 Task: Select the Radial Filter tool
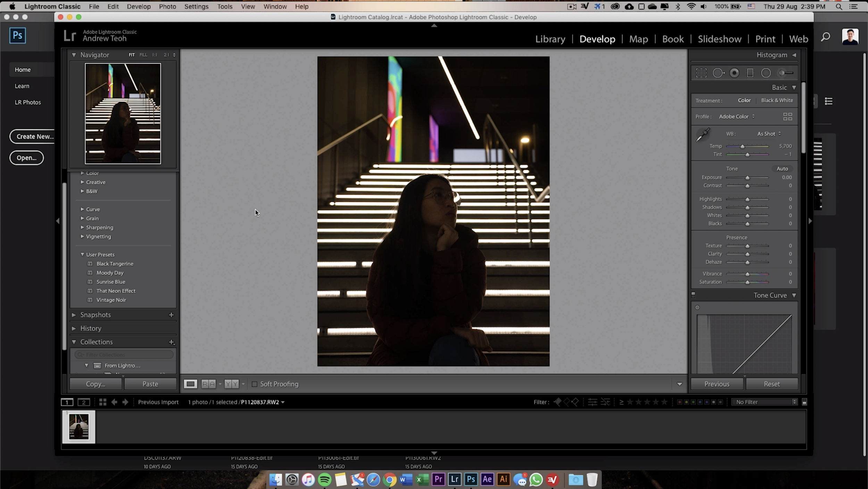pos(766,72)
